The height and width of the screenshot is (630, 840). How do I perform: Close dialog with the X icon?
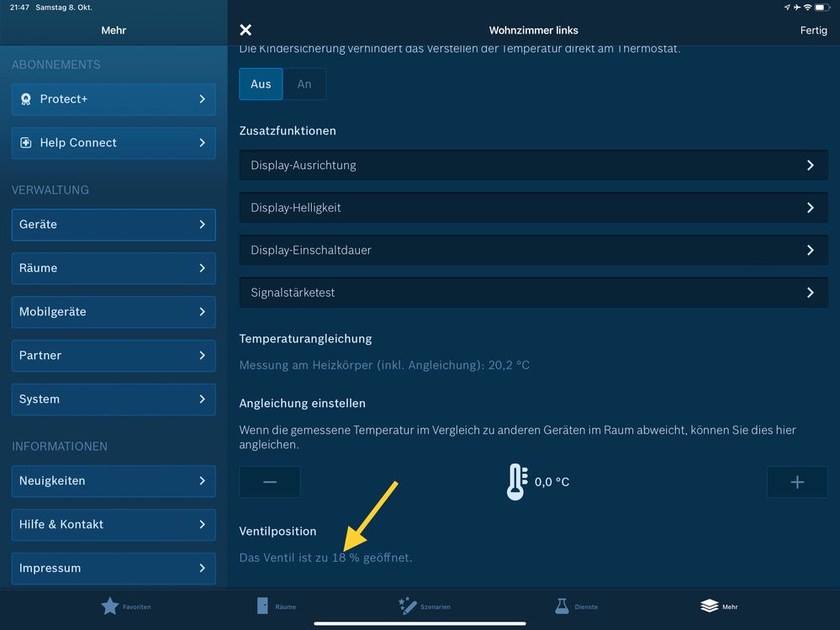point(246,30)
